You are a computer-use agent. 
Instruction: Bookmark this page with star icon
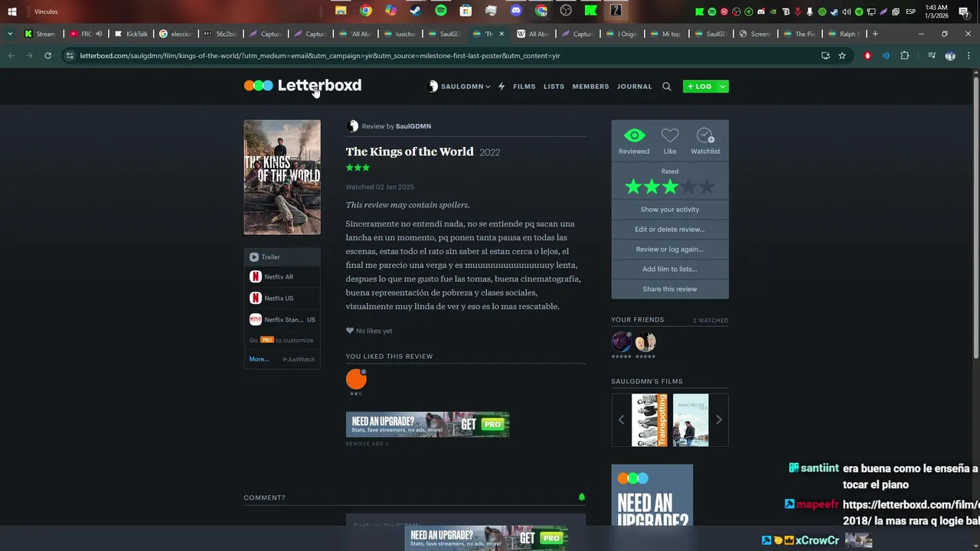(x=842, y=56)
